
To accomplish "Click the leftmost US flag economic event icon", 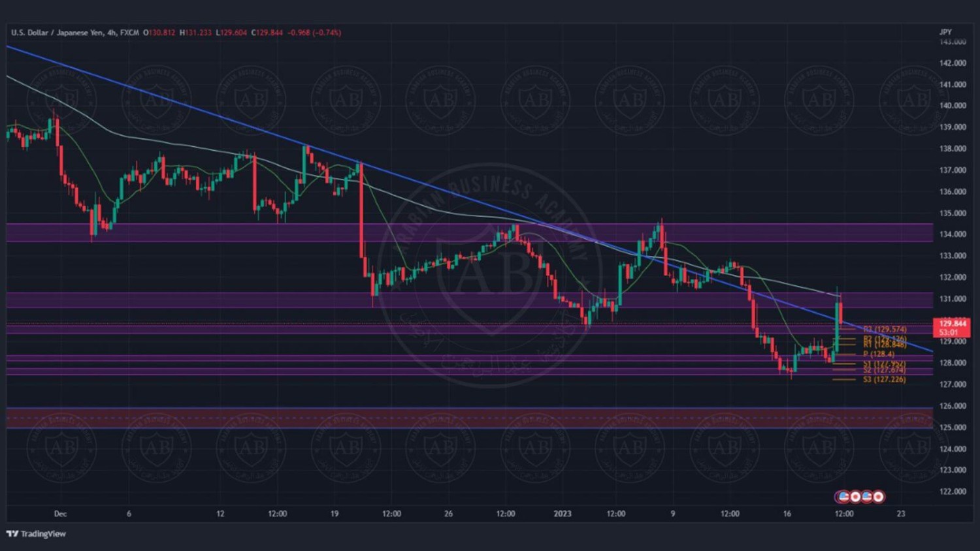I will coord(843,497).
